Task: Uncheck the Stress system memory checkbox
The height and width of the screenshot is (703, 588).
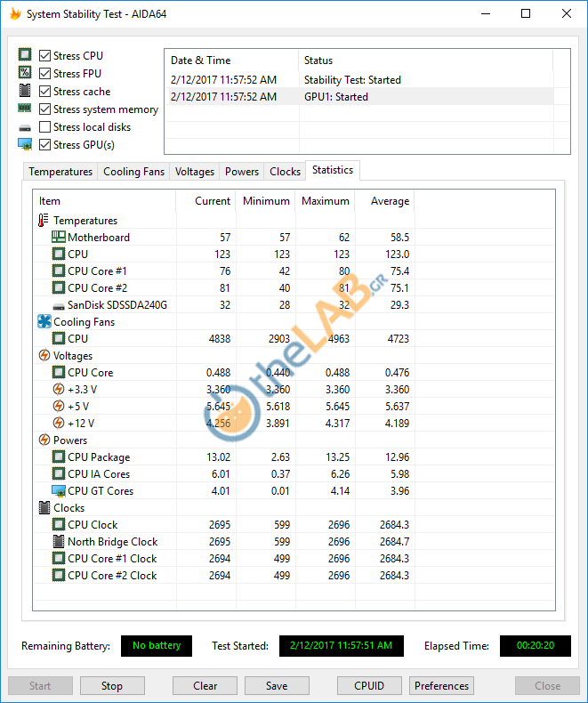Action: (44, 109)
